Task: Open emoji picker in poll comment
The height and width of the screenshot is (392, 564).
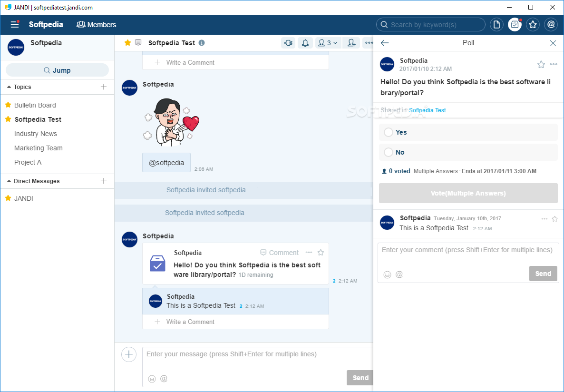Action: 387,274
